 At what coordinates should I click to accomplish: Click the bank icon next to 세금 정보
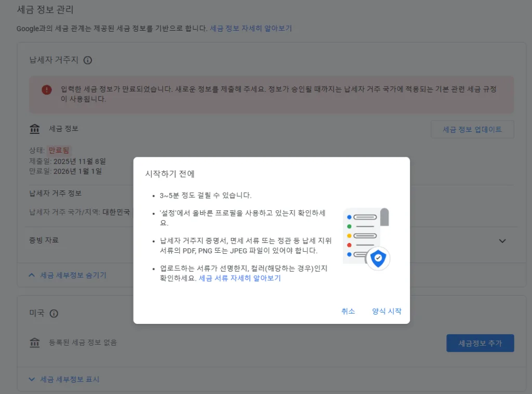click(34, 129)
